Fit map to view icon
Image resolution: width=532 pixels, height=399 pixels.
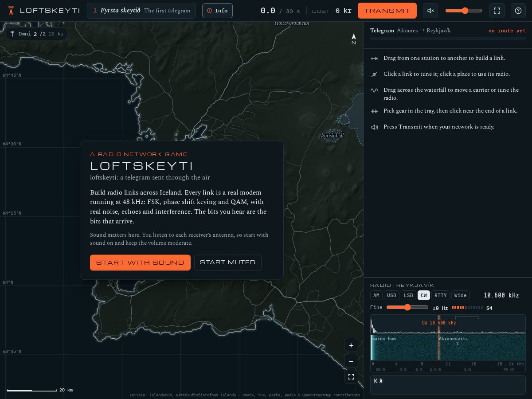coord(351,377)
